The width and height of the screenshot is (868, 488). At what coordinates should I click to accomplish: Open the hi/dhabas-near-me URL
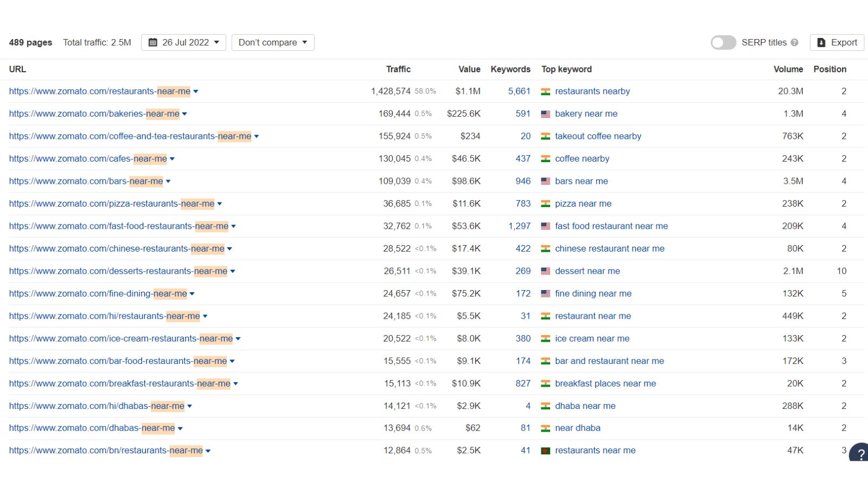tap(97, 406)
